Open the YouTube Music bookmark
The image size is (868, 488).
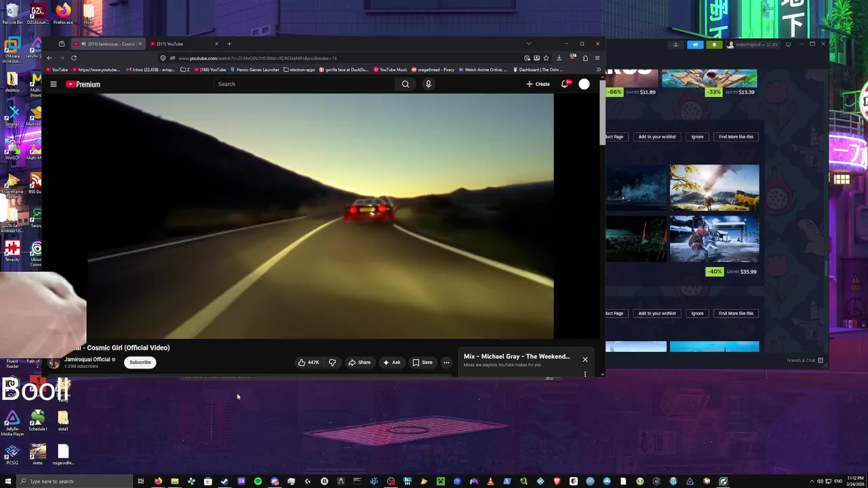tap(391, 69)
